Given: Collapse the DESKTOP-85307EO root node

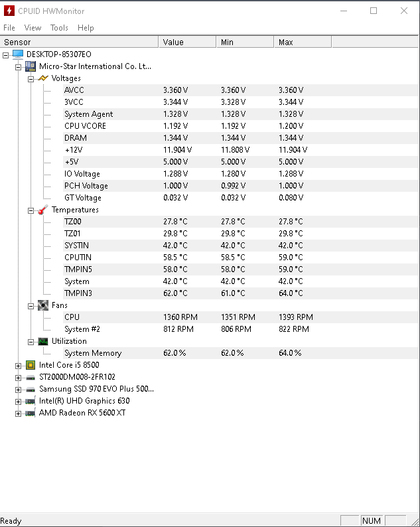Looking at the screenshot, I should (6, 55).
